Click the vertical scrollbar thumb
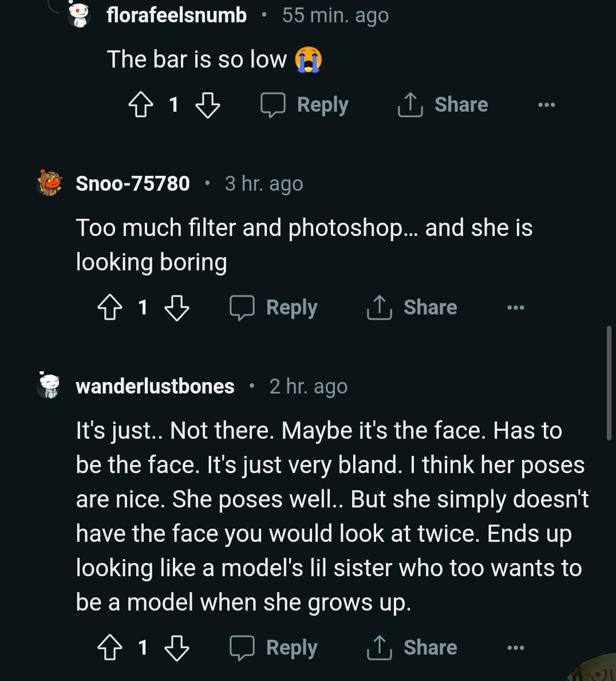The image size is (616, 681). pyautogui.click(x=609, y=383)
